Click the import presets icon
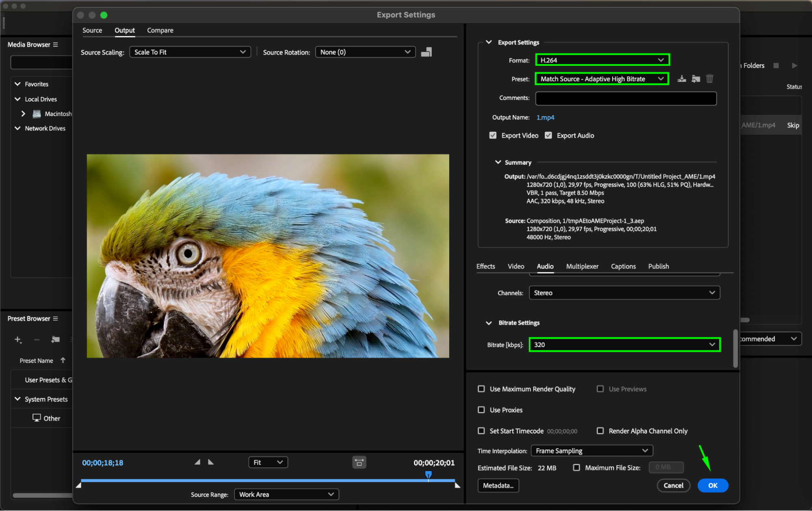 (696, 79)
